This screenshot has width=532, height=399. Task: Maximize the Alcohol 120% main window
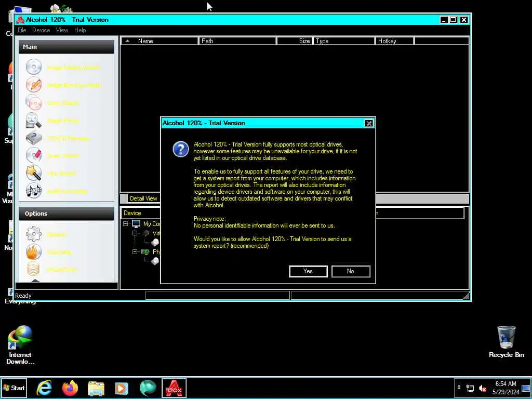(x=453, y=20)
